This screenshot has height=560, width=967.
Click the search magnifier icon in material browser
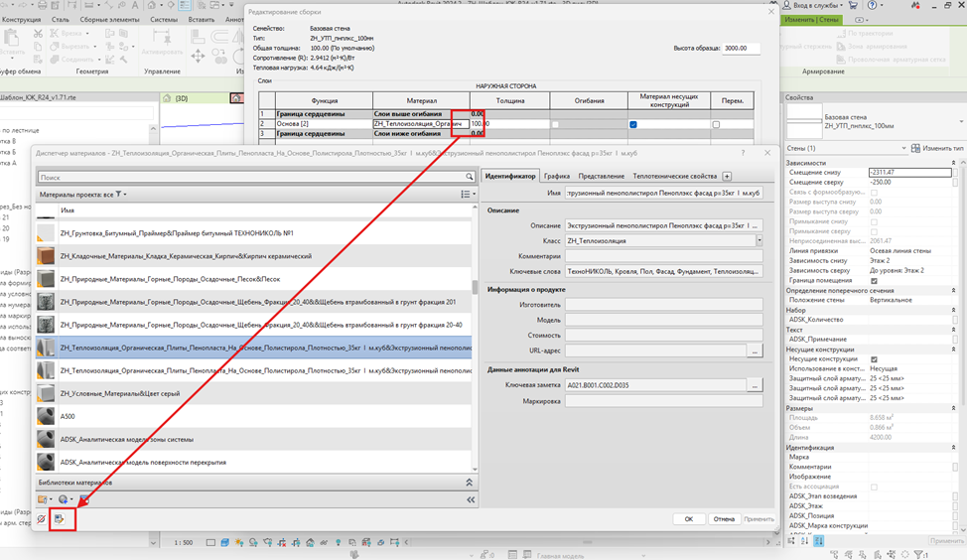[470, 177]
